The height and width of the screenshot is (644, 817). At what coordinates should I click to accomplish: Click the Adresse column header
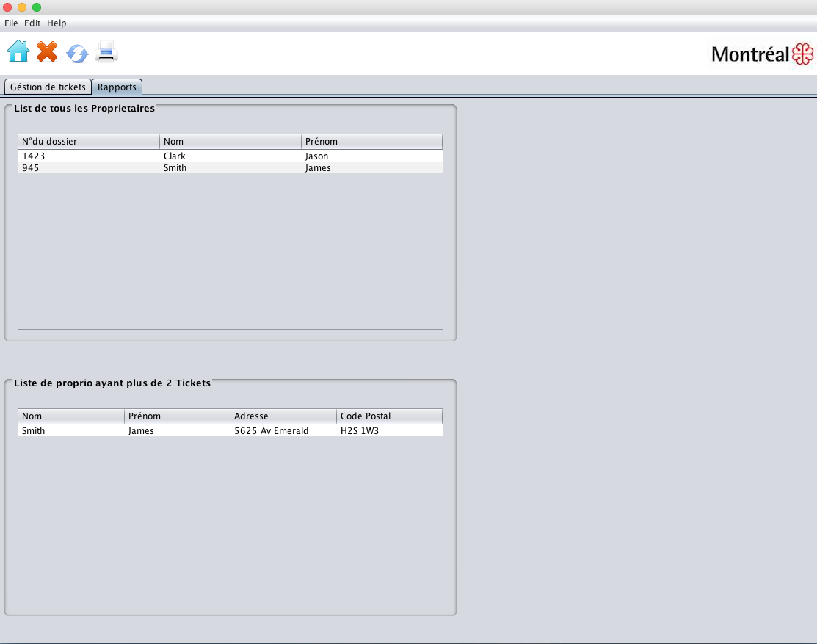[283, 416]
